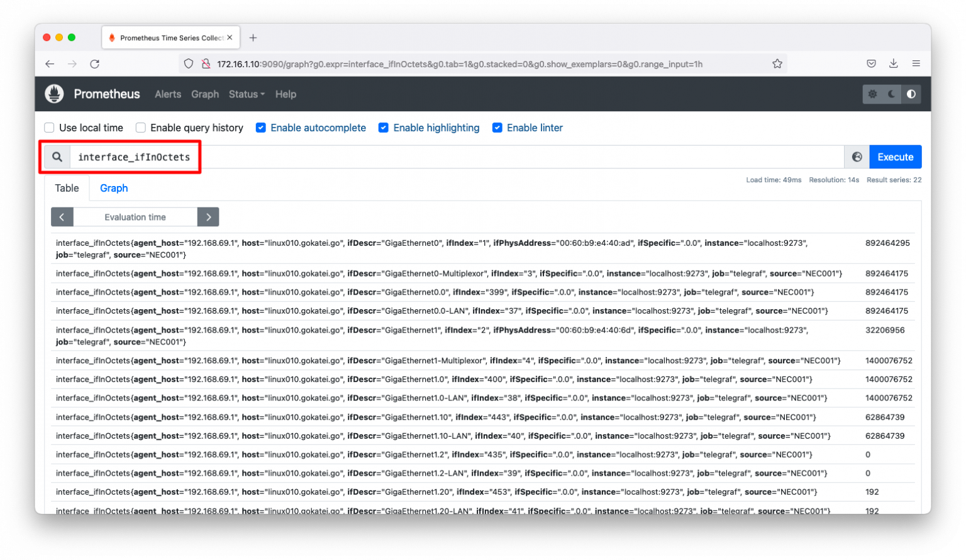The height and width of the screenshot is (560, 966).
Task: Bookmark the page with the star icon
Action: tap(777, 63)
